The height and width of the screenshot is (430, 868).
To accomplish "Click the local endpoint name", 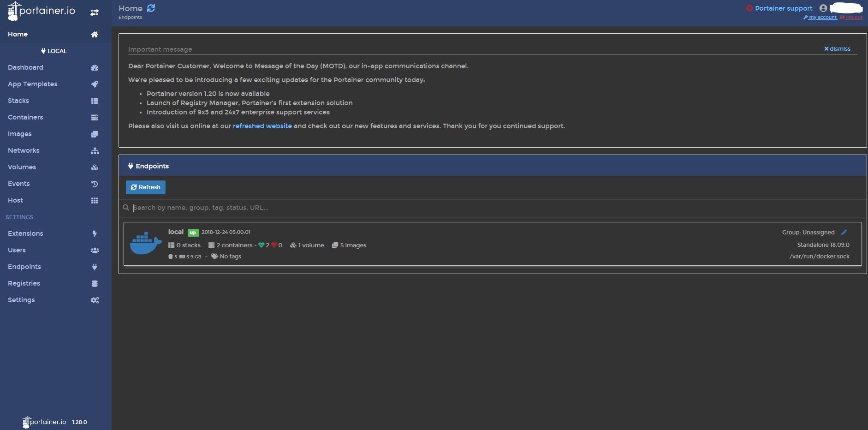I will click(x=176, y=232).
